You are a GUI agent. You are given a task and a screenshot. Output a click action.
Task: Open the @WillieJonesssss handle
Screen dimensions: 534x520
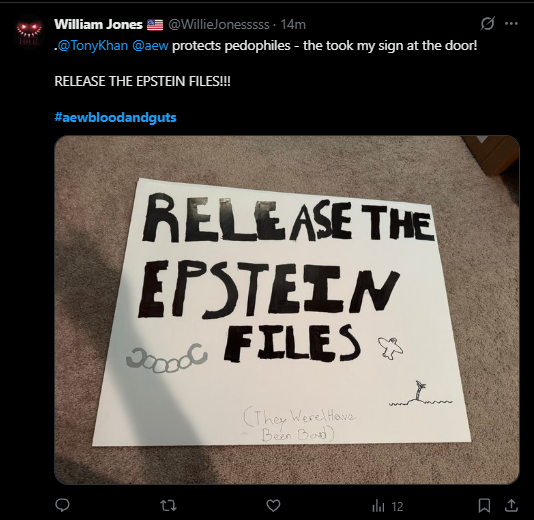(219, 25)
